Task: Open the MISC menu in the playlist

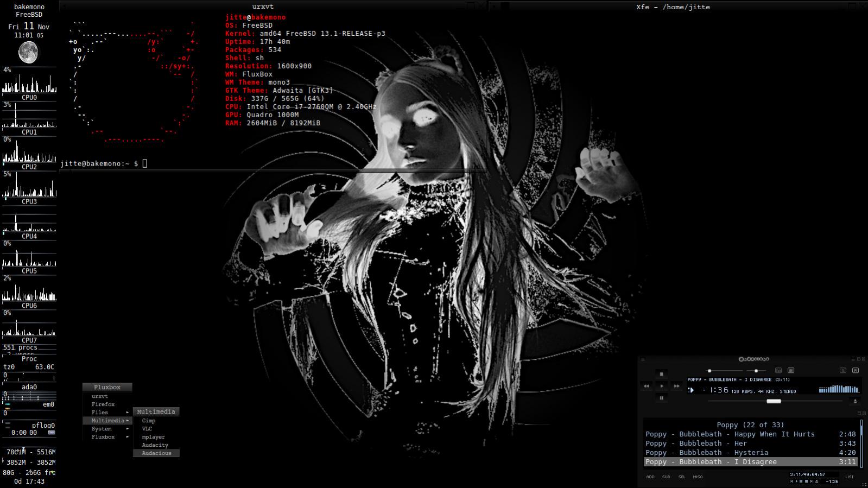Action: [698, 477]
